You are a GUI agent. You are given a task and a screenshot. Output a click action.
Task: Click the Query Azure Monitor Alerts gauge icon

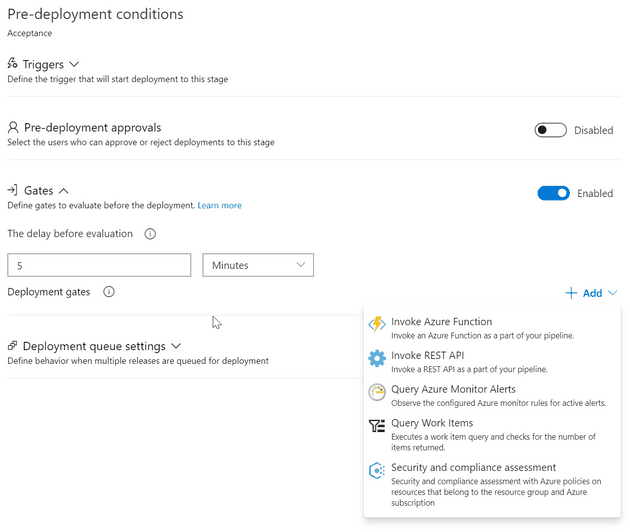click(377, 392)
